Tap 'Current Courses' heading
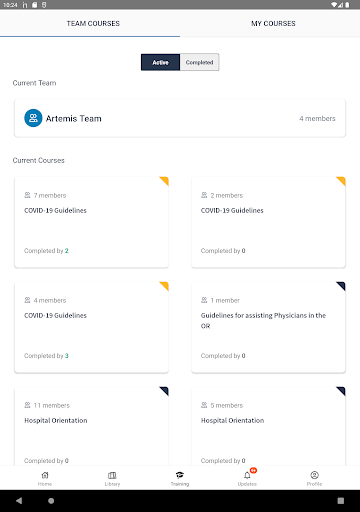The image size is (360, 512). (x=39, y=160)
